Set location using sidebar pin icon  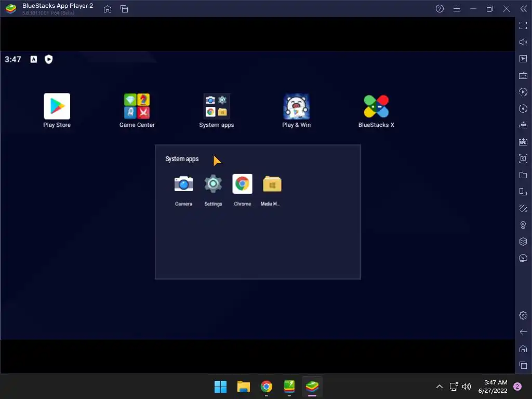pyautogui.click(x=523, y=225)
